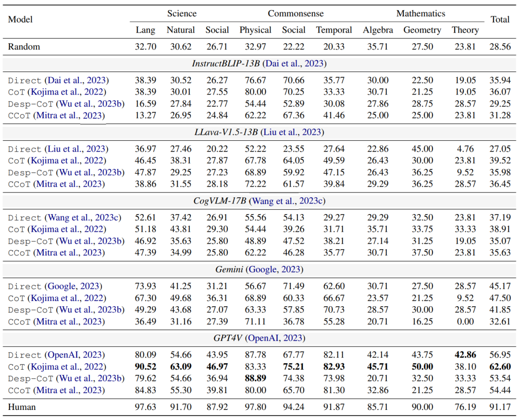Select the Theory value 0.00

[465, 321]
